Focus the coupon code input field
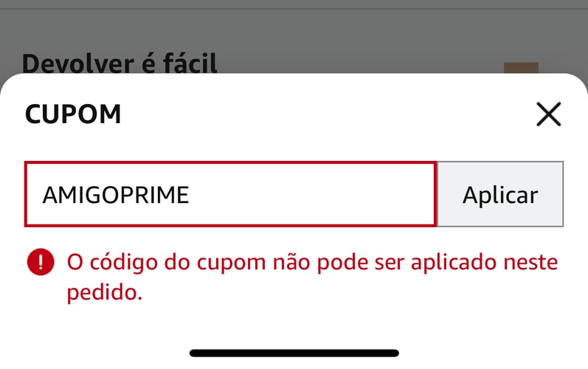 tap(230, 195)
